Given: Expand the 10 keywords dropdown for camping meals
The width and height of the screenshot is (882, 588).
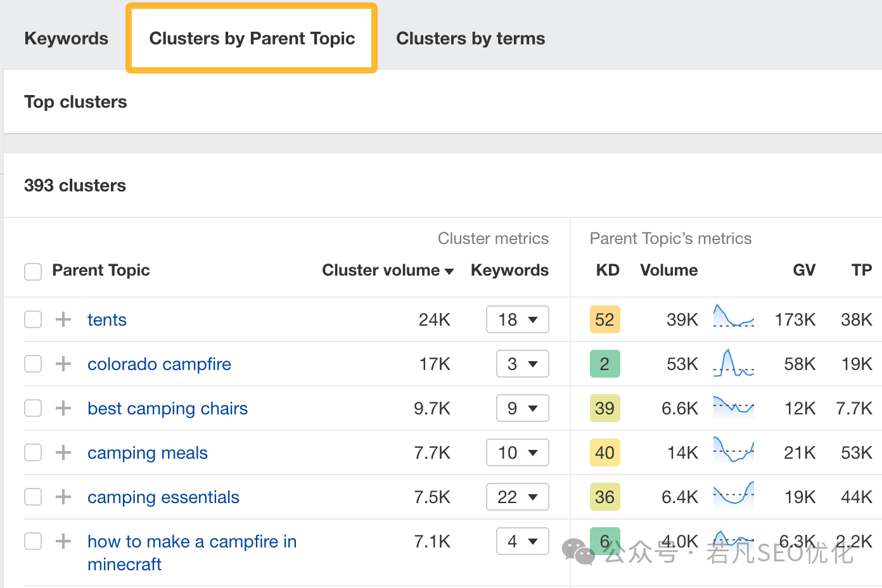Looking at the screenshot, I should (x=518, y=452).
